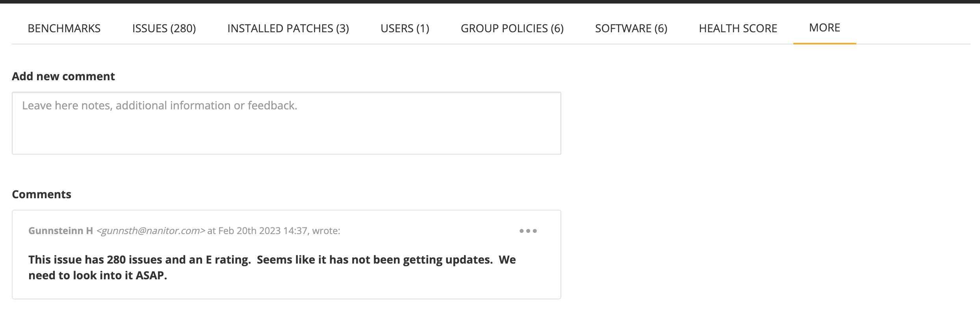Go to the Users (1) tab

[x=405, y=28]
